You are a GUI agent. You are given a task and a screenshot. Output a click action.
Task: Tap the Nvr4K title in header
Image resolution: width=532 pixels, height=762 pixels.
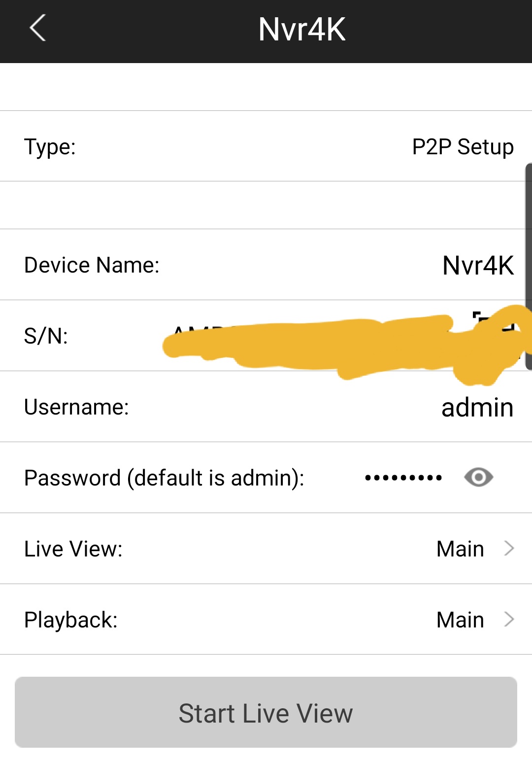tap(302, 29)
